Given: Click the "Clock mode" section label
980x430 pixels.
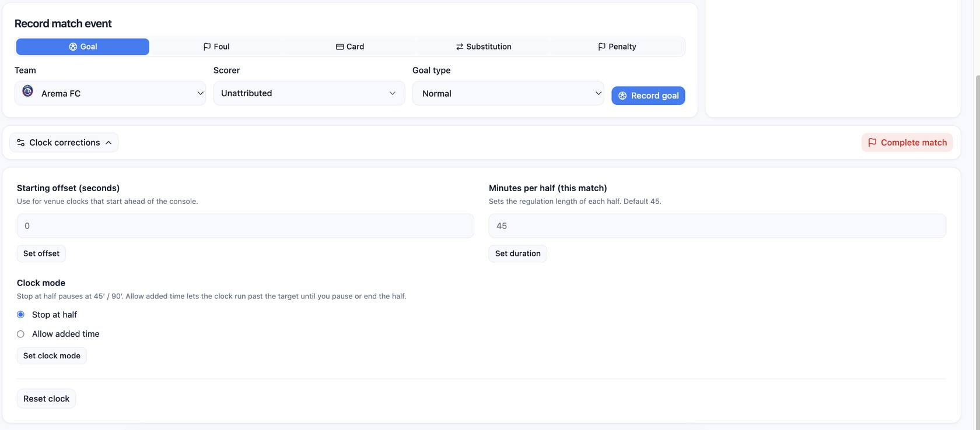Looking at the screenshot, I should click(x=41, y=283).
